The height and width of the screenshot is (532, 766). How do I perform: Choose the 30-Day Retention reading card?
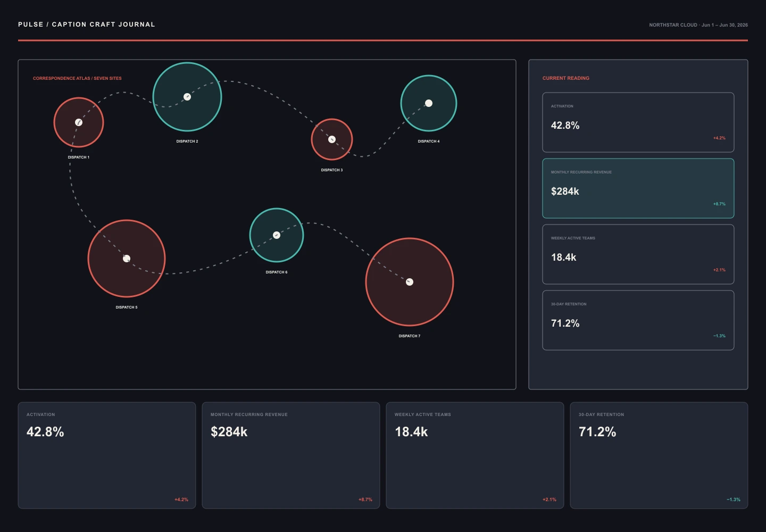[x=638, y=320]
